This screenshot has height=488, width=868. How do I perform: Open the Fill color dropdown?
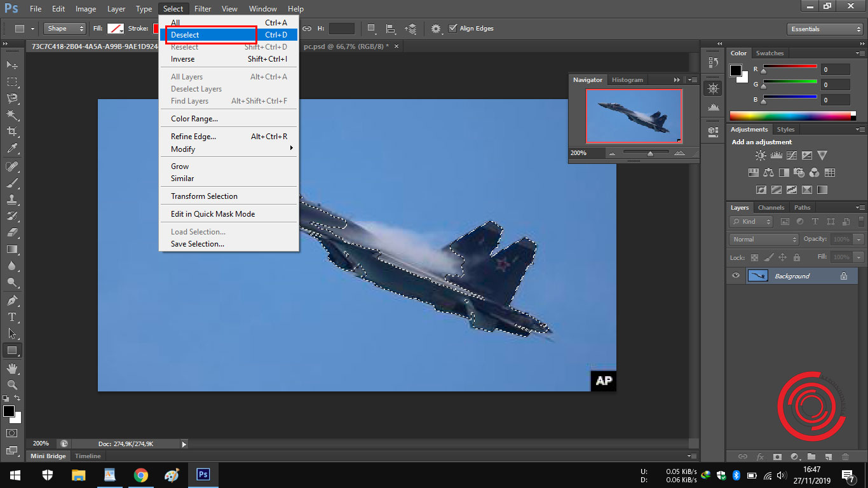[x=116, y=29]
